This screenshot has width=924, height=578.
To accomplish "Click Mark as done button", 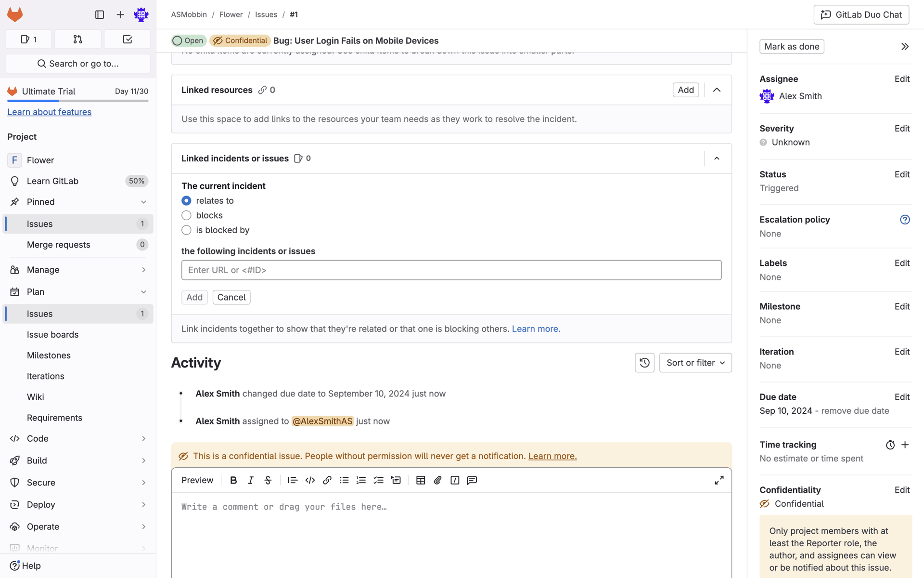I will click(x=792, y=46).
